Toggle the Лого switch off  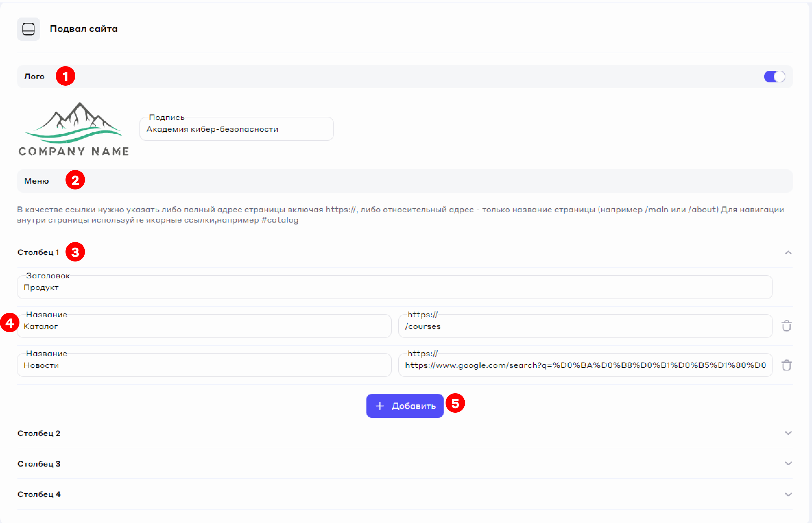[774, 77]
